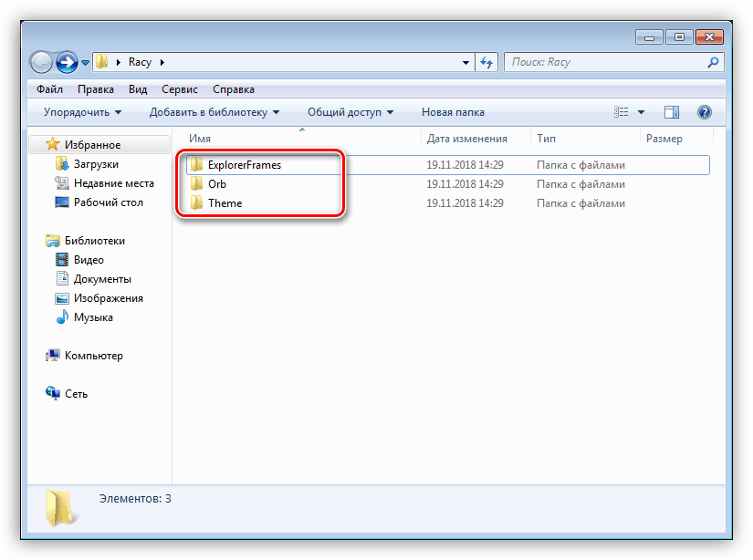Select Компьютер in the navigation pane

[94, 356]
